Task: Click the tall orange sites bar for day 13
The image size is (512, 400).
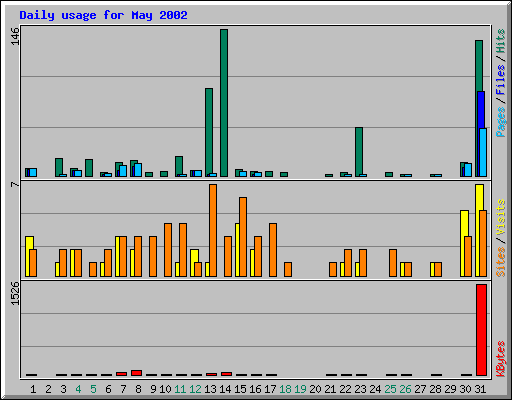Action: click(x=213, y=230)
